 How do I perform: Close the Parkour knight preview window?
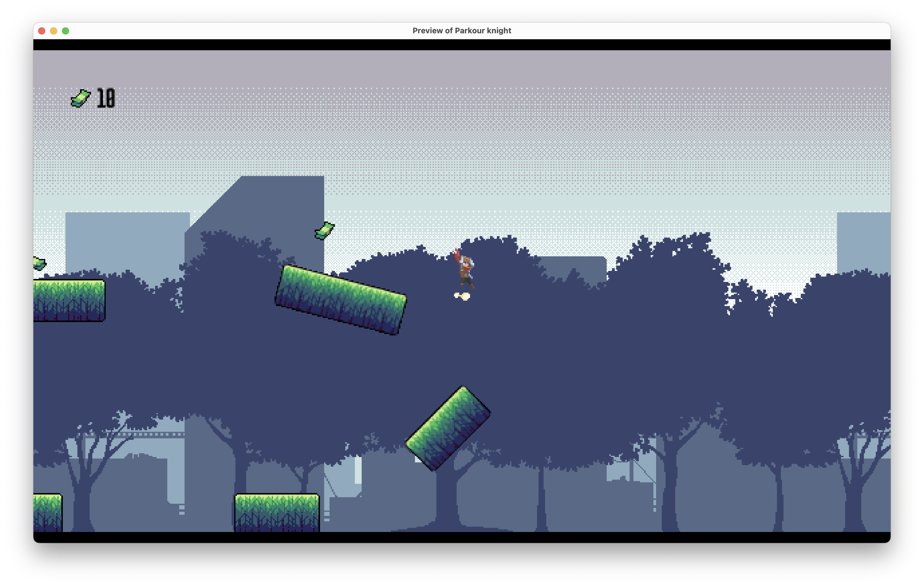[42, 31]
